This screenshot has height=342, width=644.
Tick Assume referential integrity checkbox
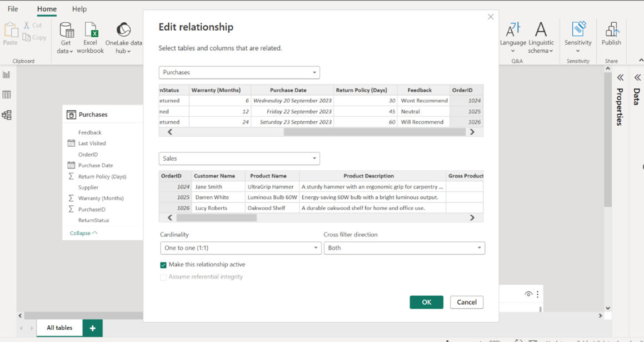[x=163, y=277]
